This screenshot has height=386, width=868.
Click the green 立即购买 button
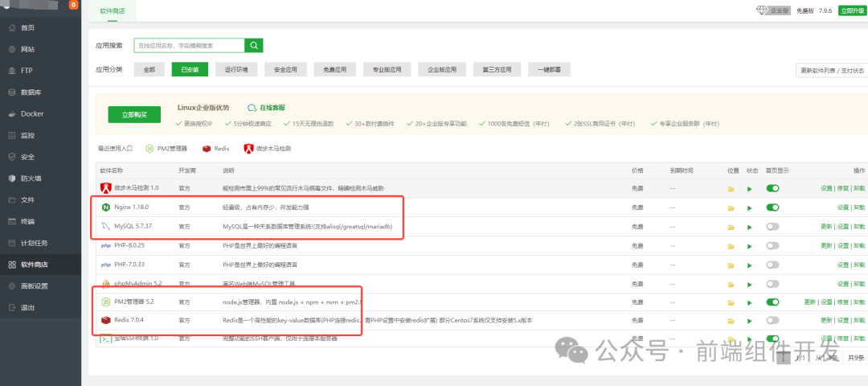pos(134,115)
